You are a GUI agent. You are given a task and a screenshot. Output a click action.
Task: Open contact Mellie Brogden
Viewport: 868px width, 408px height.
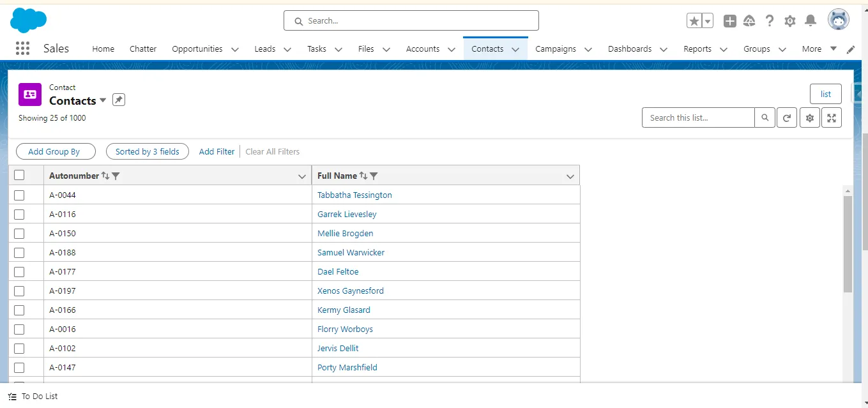pos(345,233)
